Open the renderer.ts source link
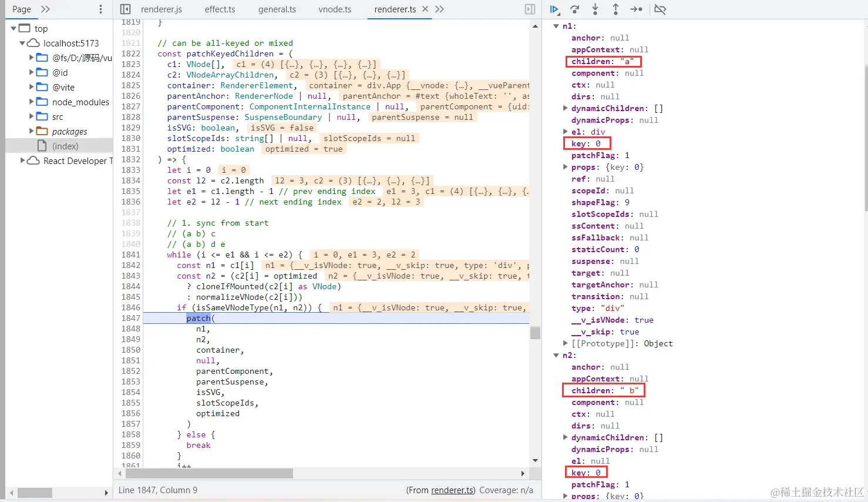 (452, 490)
